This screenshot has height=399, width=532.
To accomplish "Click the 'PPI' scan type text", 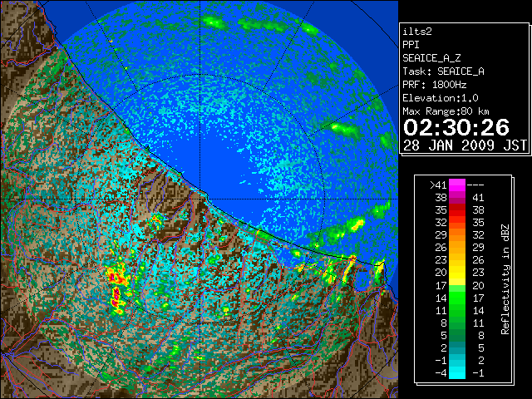I will tap(411, 45).
